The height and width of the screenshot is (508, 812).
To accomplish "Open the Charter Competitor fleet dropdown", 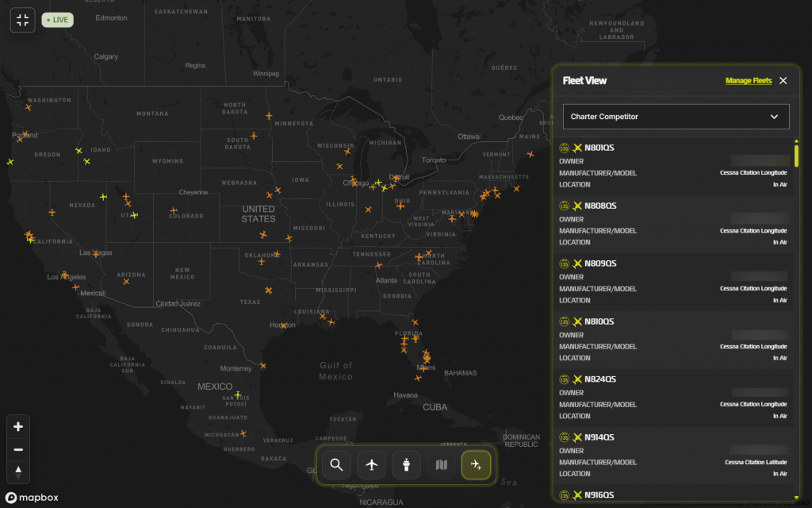I will coord(676,117).
